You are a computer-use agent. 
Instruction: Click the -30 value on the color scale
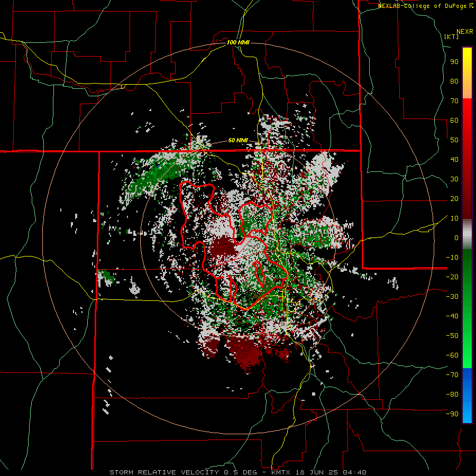click(452, 297)
